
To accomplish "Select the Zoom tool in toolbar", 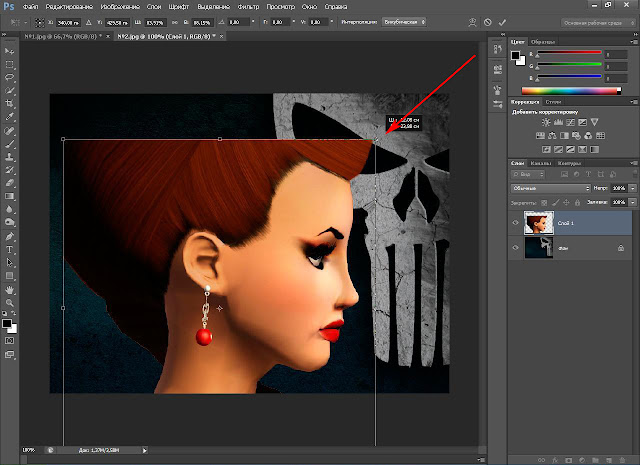I will pos(9,303).
